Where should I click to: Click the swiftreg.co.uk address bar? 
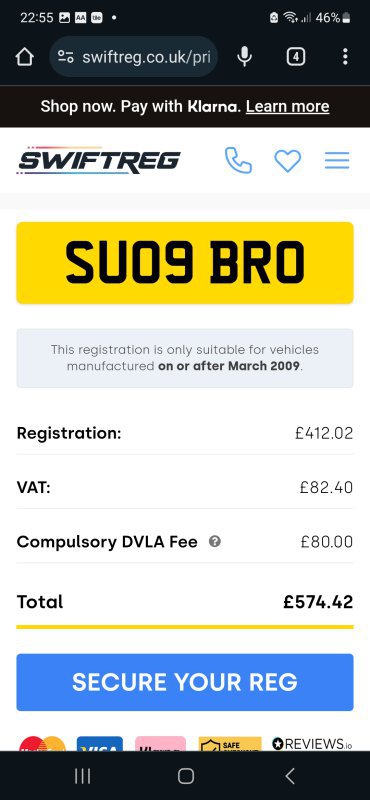134,57
